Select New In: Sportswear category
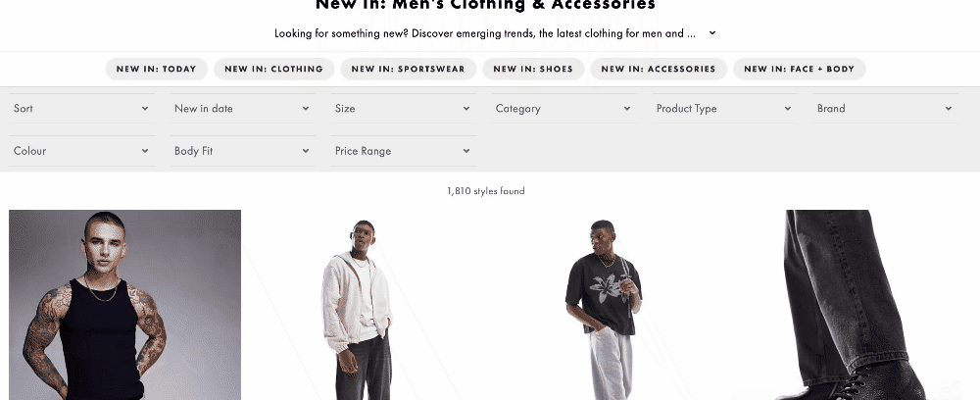This screenshot has height=400, width=980. pyautogui.click(x=408, y=69)
